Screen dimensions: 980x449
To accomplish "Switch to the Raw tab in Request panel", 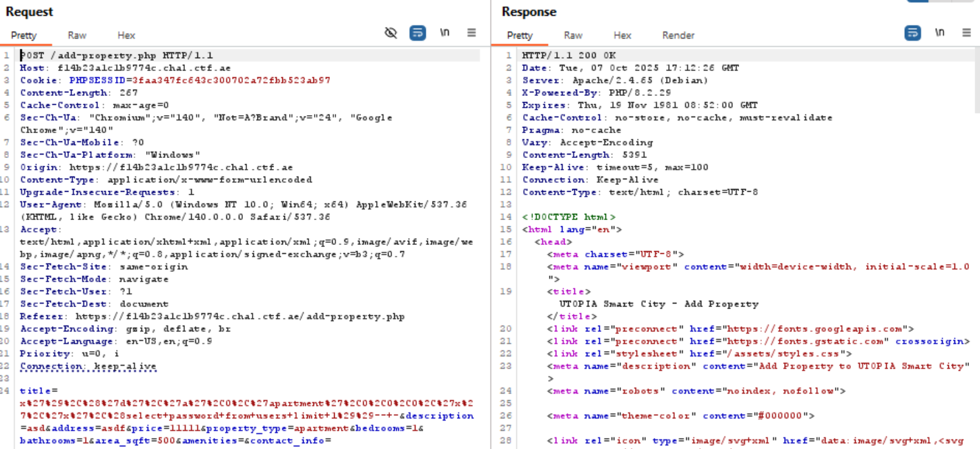I will coord(77,35).
